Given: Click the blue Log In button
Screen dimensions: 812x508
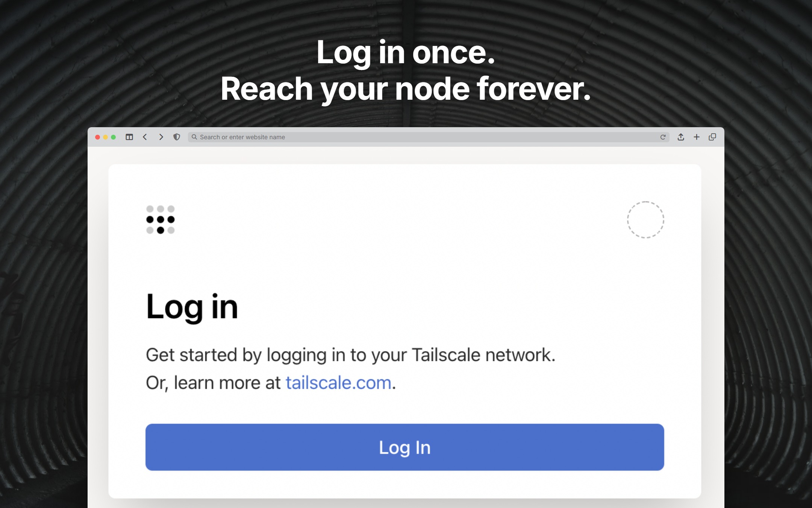Looking at the screenshot, I should click(405, 447).
